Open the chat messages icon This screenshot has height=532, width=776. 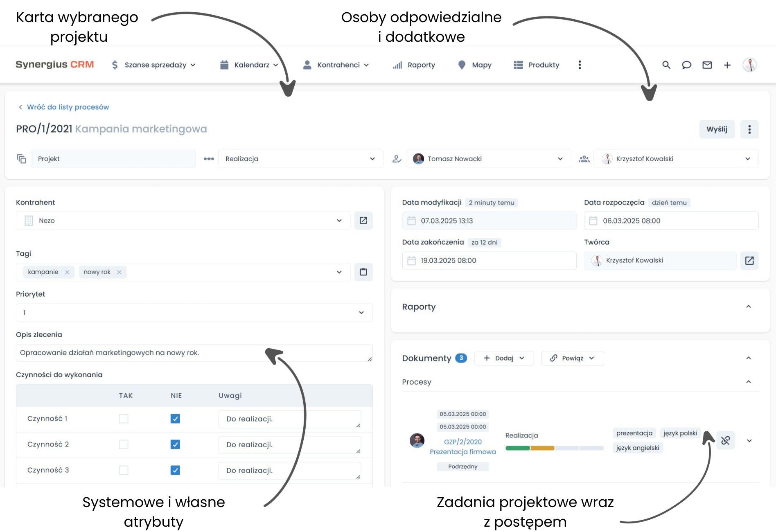pos(687,65)
